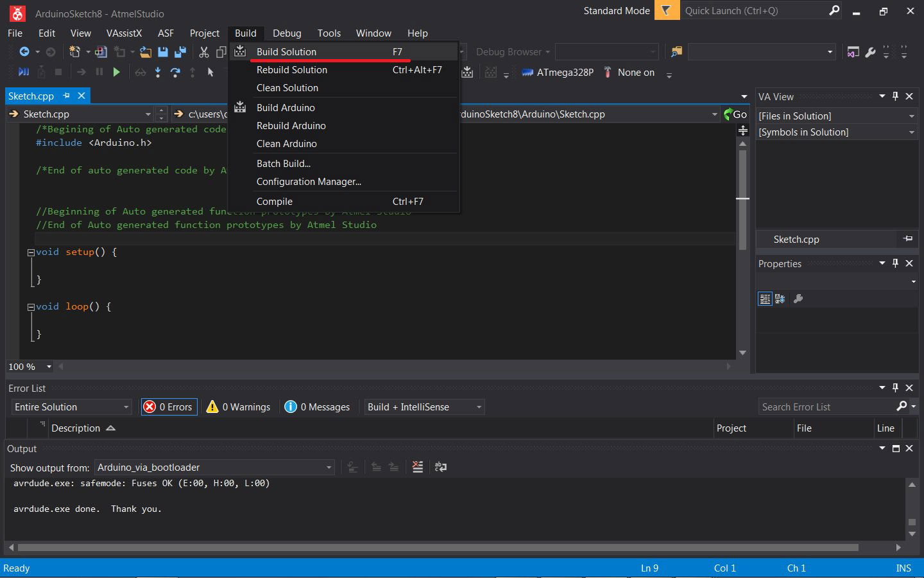Click the green Go button icon
Viewport: 924px width, 578px height.
735,114
